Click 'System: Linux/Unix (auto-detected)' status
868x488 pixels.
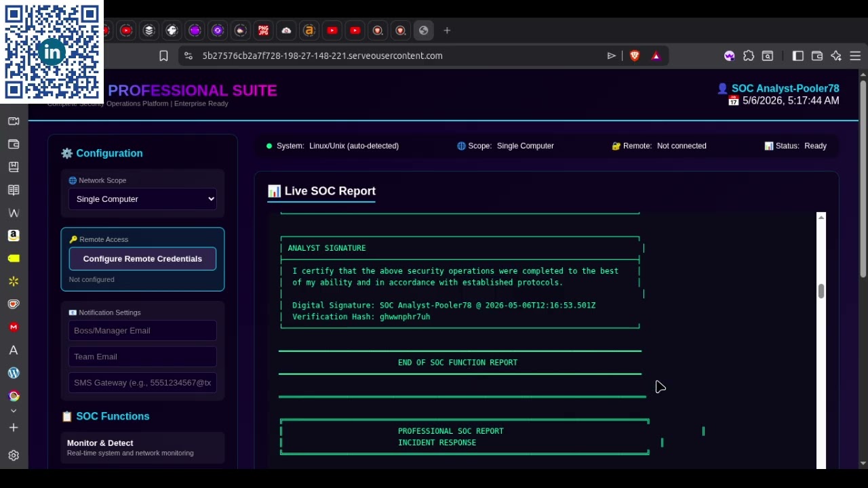[x=332, y=146]
